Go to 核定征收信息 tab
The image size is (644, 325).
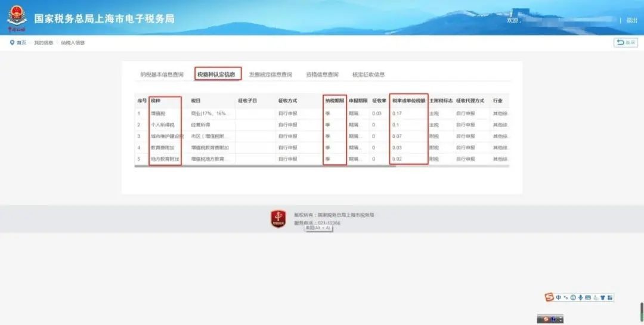(x=368, y=75)
